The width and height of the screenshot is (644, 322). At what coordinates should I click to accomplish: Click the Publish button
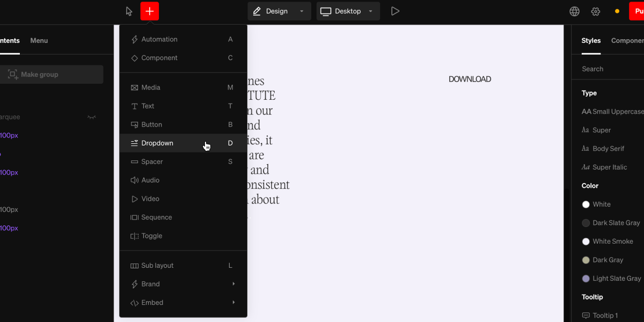(x=638, y=10)
